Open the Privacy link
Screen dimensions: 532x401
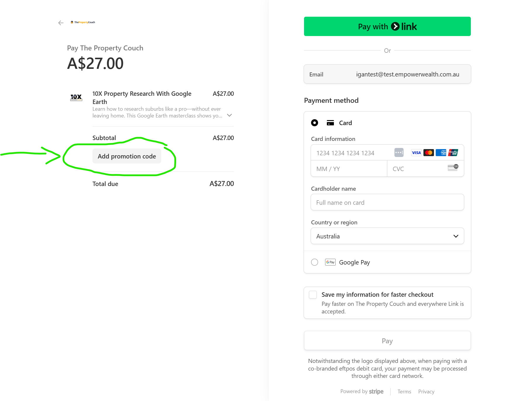point(426,392)
